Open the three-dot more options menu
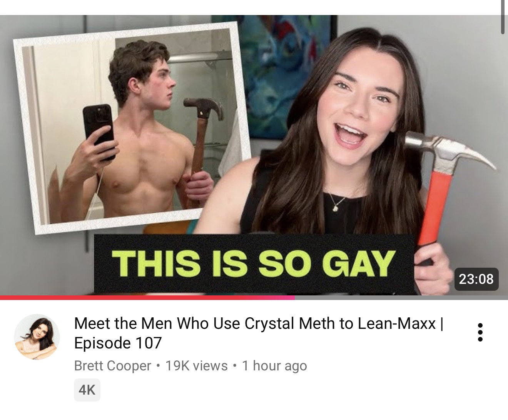This screenshot has height=420, width=508. click(480, 332)
